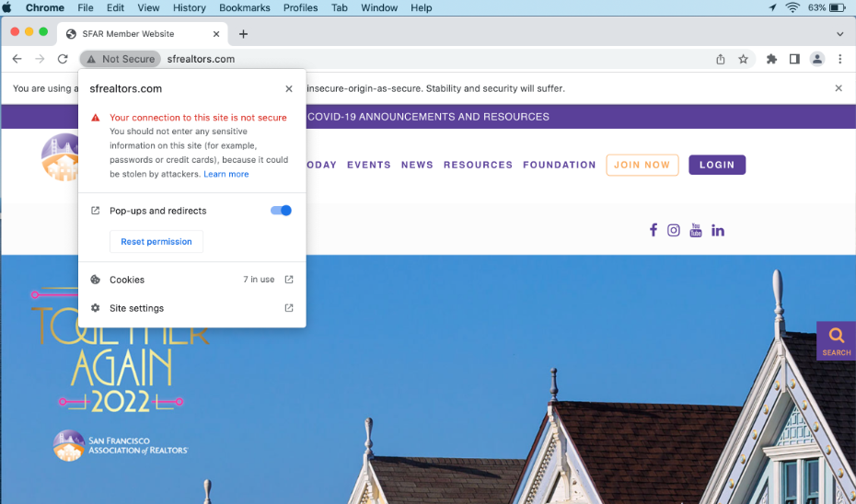Open the File menu
The image size is (856, 504).
[x=86, y=7]
